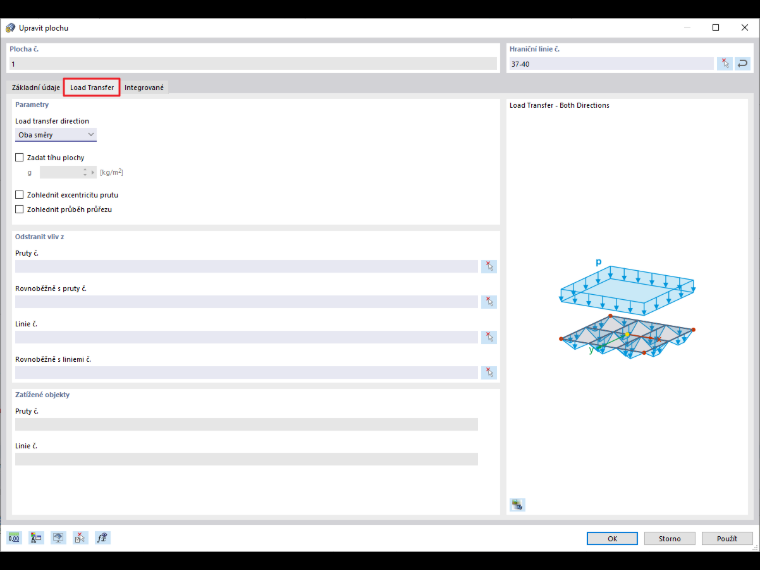Click the load transfer preview diagram
The width and height of the screenshot is (760, 570).
tap(627, 310)
